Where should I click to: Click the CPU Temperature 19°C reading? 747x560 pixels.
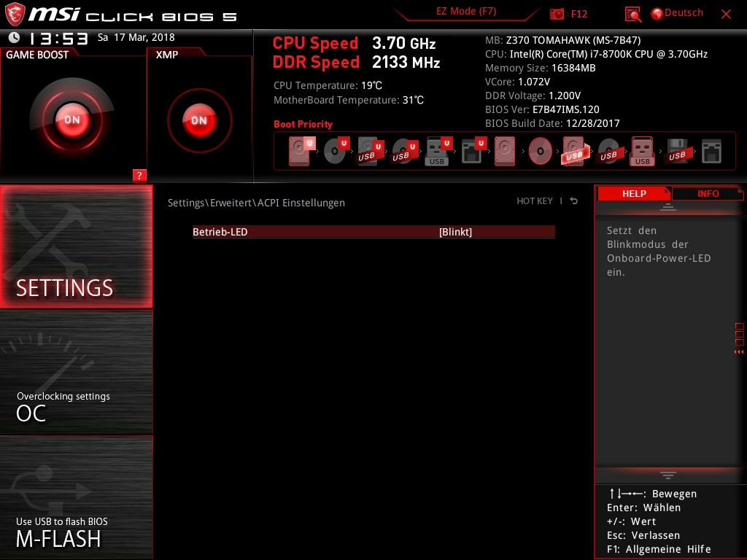click(328, 85)
